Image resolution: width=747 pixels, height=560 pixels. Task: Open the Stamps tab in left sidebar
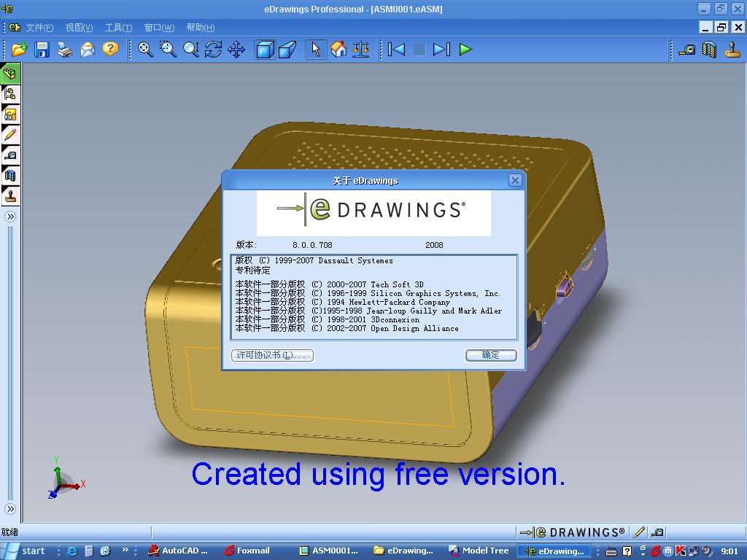pyautogui.click(x=10, y=196)
